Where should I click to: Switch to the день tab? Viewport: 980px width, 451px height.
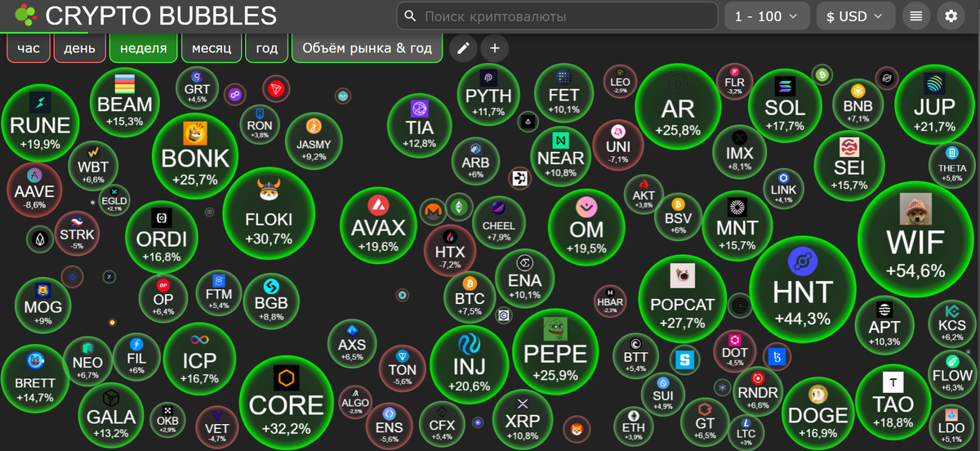[79, 48]
